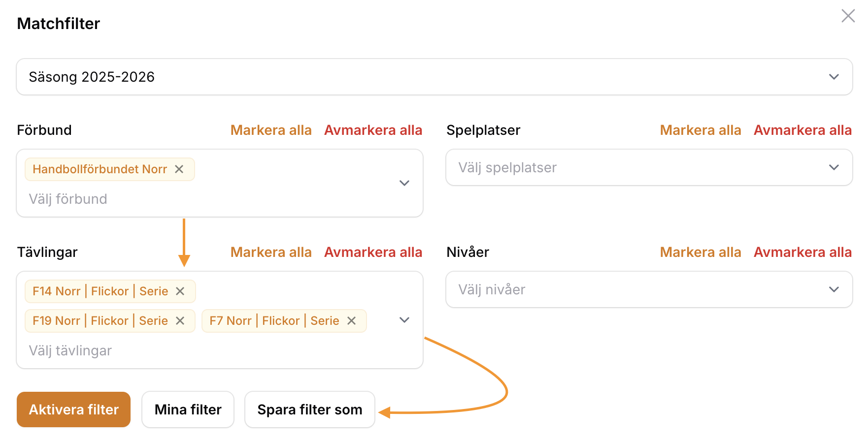868x440 pixels.
Task: Open the Välj spelplatser dropdown
Action: pos(649,167)
